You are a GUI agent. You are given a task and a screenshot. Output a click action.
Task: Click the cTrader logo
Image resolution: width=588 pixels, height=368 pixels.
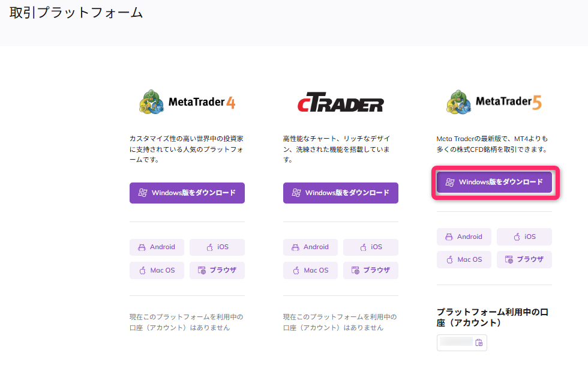(x=340, y=104)
